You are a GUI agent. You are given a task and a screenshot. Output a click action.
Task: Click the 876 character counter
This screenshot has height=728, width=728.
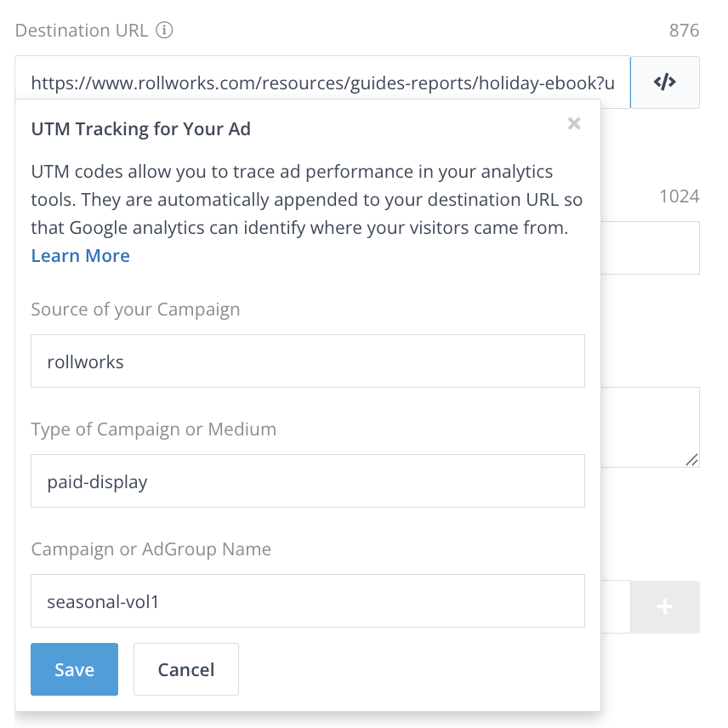pos(684,31)
